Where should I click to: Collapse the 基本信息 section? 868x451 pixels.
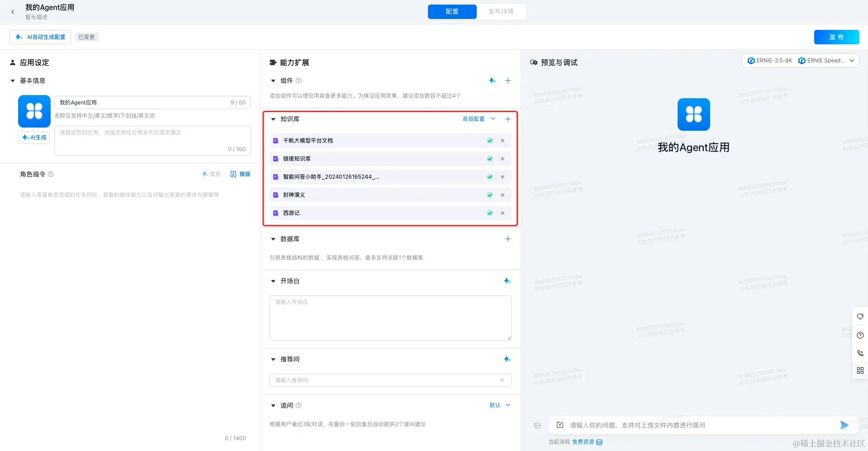(13, 81)
